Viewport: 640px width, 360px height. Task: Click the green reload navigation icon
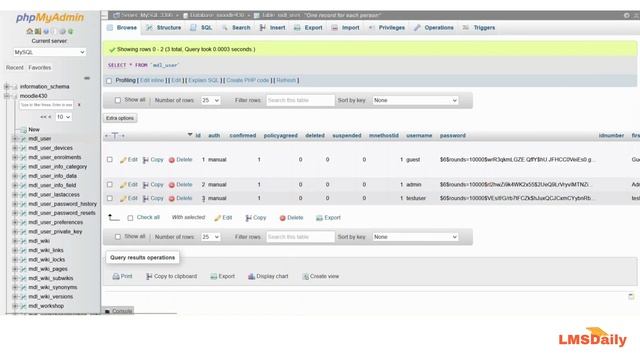[x=71, y=31]
